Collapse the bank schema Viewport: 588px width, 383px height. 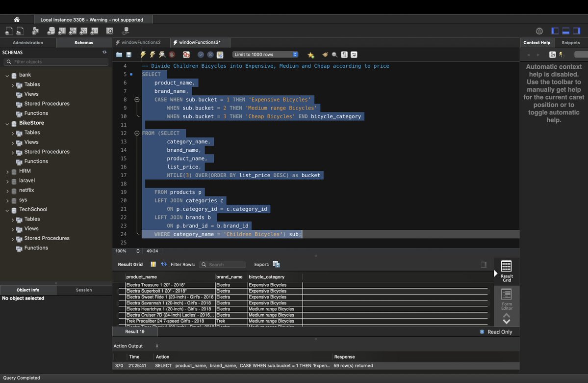(x=7, y=76)
